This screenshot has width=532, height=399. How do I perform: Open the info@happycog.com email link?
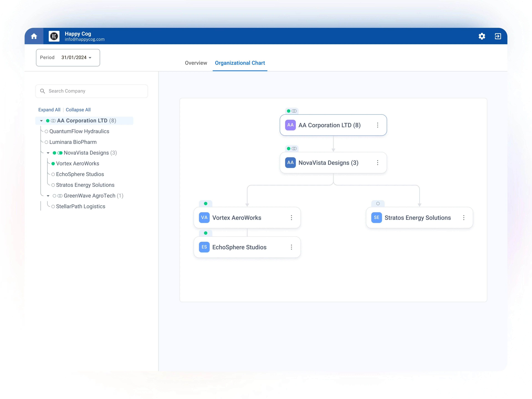tap(85, 39)
